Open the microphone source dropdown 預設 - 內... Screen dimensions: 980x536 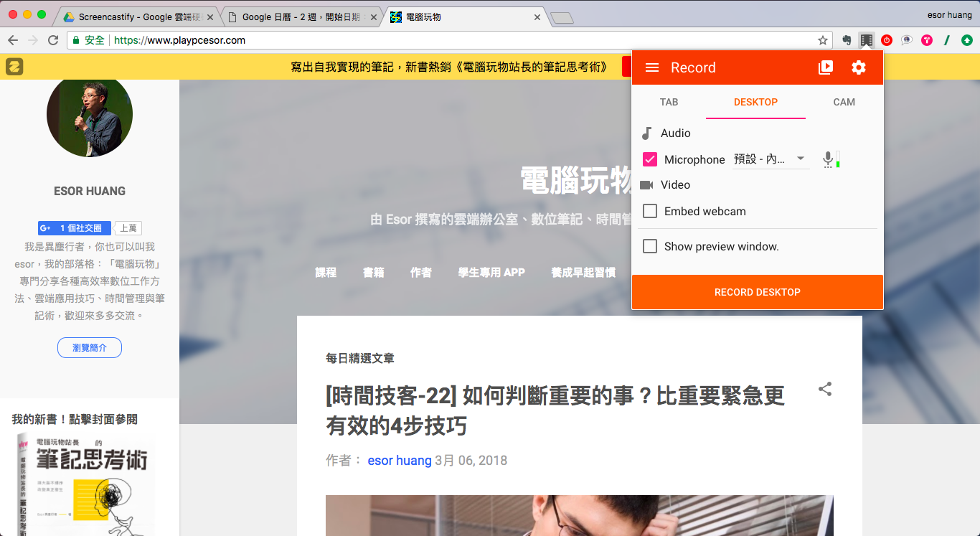pos(771,159)
